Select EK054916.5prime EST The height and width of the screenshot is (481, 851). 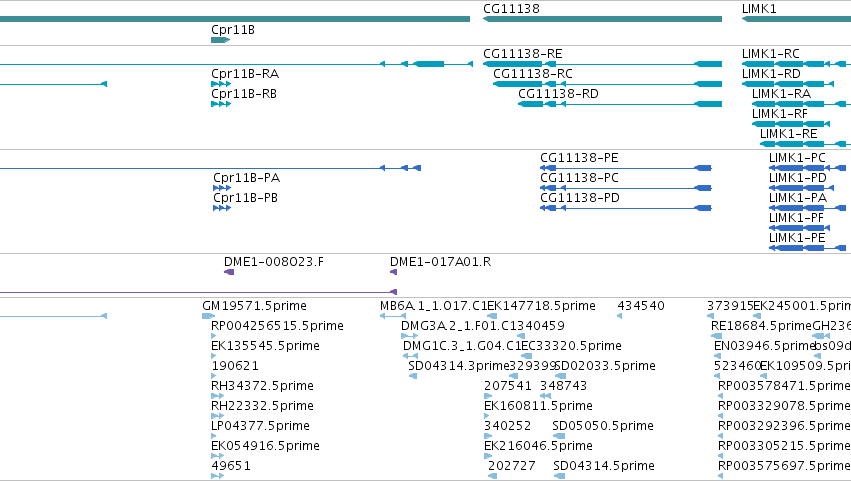pyautogui.click(x=217, y=456)
